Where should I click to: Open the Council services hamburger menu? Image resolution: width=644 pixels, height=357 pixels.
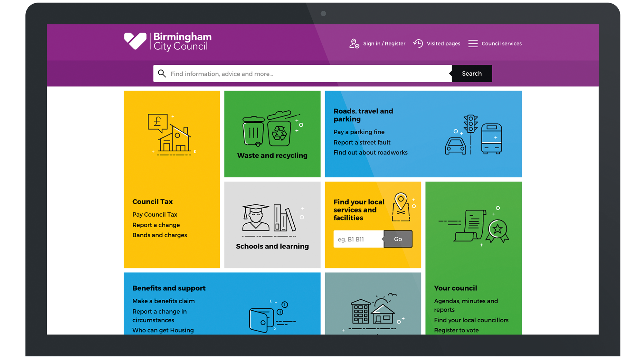click(473, 43)
